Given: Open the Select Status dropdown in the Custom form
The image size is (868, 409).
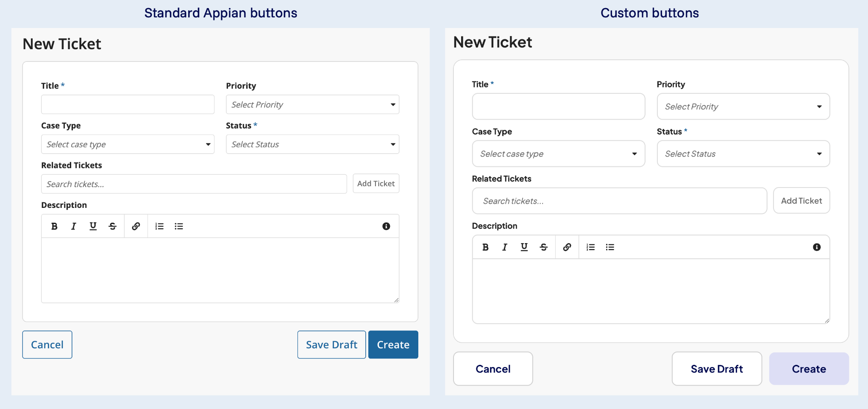Looking at the screenshot, I should 743,154.
